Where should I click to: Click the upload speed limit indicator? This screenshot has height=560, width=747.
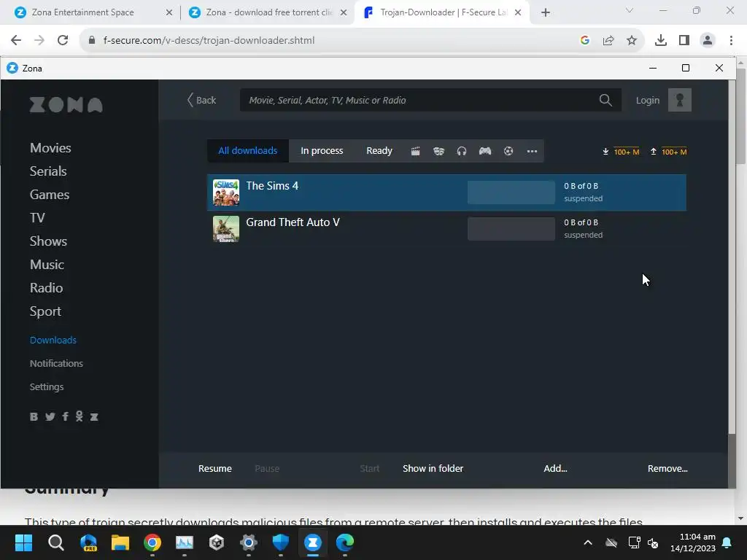click(668, 152)
